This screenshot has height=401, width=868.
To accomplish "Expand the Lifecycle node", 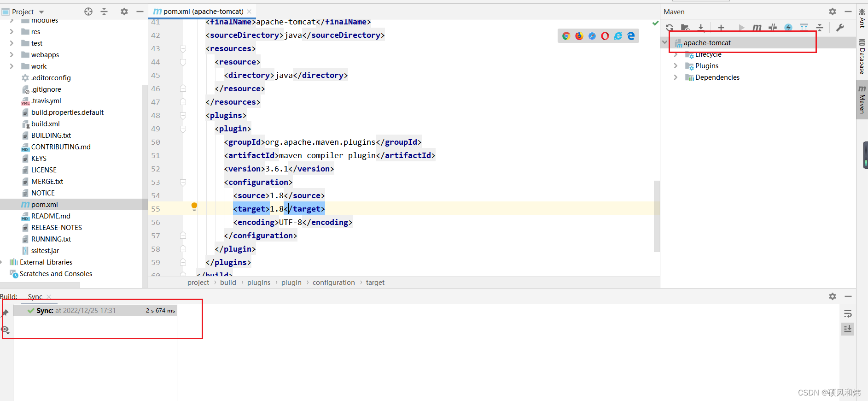I will click(x=676, y=54).
